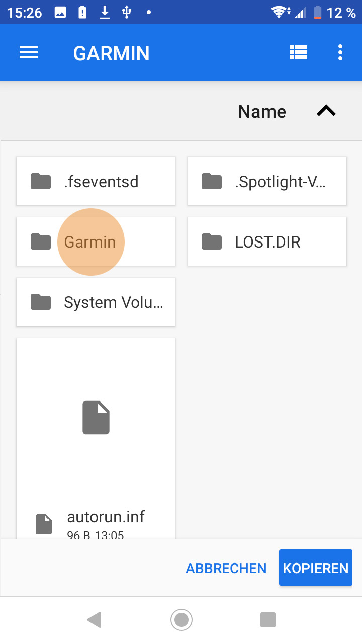Tap the Android back navigation button

coord(95,620)
